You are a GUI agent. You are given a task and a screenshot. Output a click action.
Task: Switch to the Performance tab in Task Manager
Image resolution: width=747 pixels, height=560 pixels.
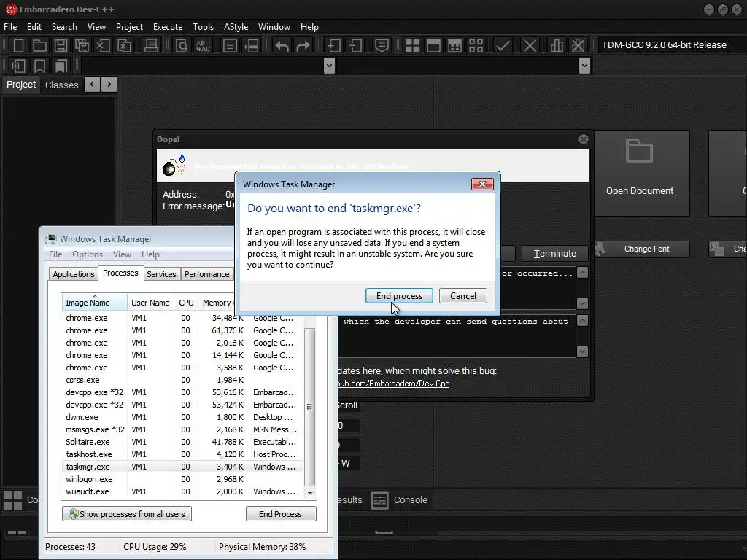[206, 274]
